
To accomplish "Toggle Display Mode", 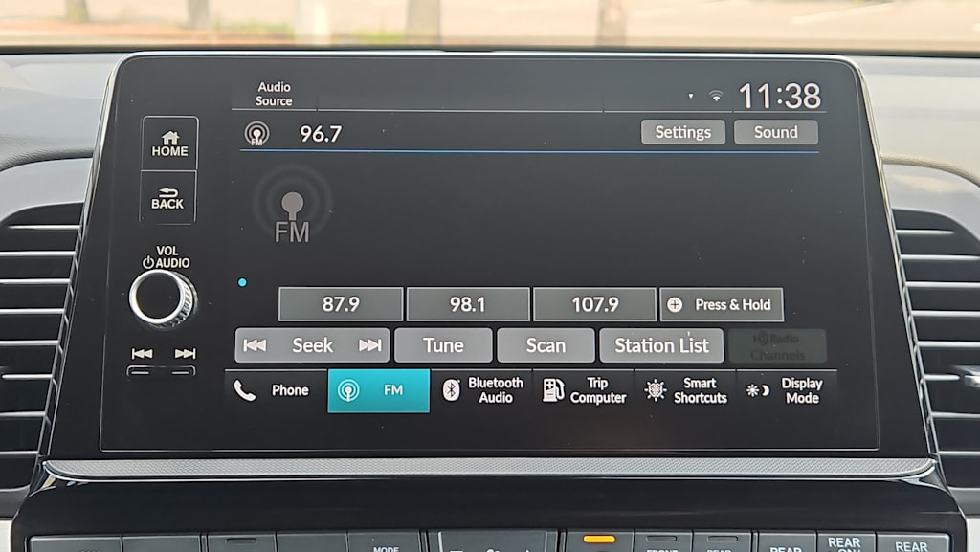I will [788, 390].
